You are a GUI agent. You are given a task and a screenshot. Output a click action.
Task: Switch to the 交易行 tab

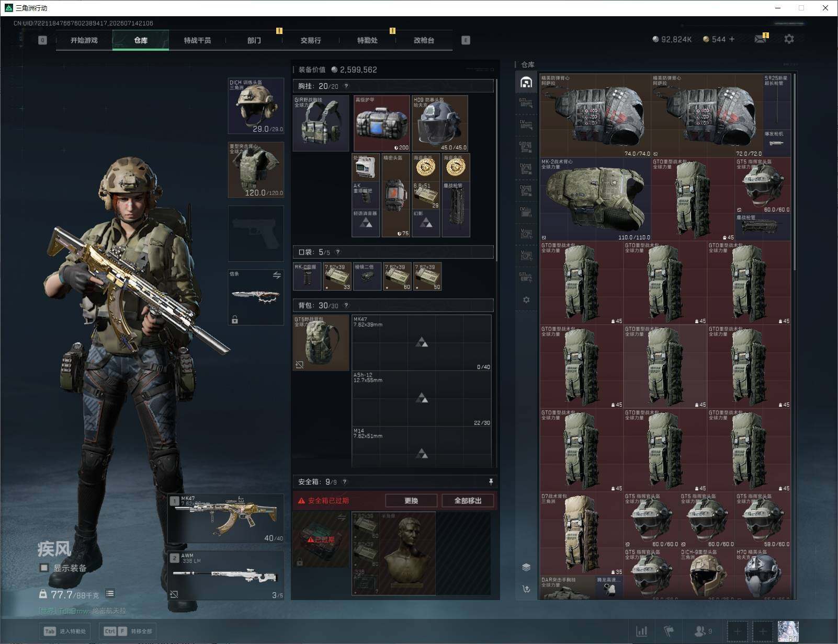pos(311,40)
